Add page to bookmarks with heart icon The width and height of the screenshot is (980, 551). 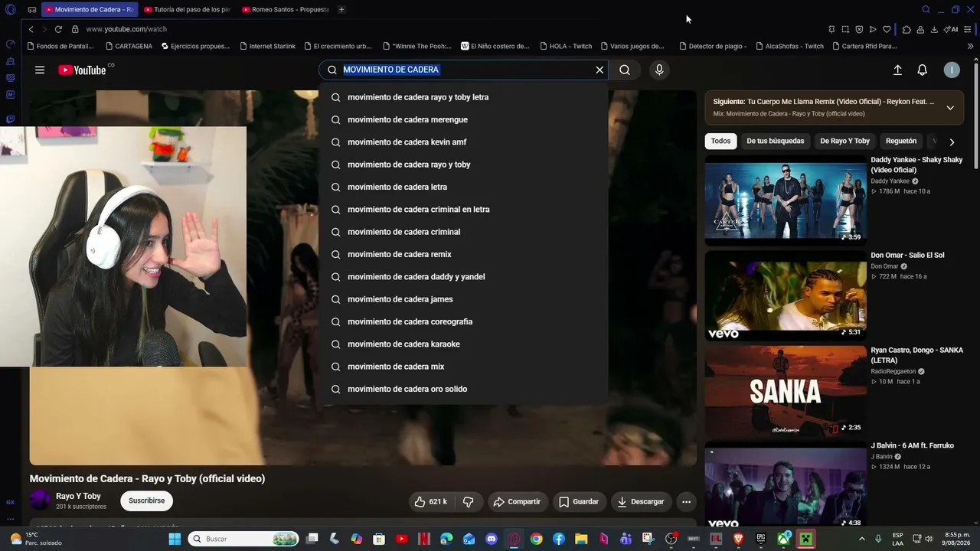click(x=887, y=29)
